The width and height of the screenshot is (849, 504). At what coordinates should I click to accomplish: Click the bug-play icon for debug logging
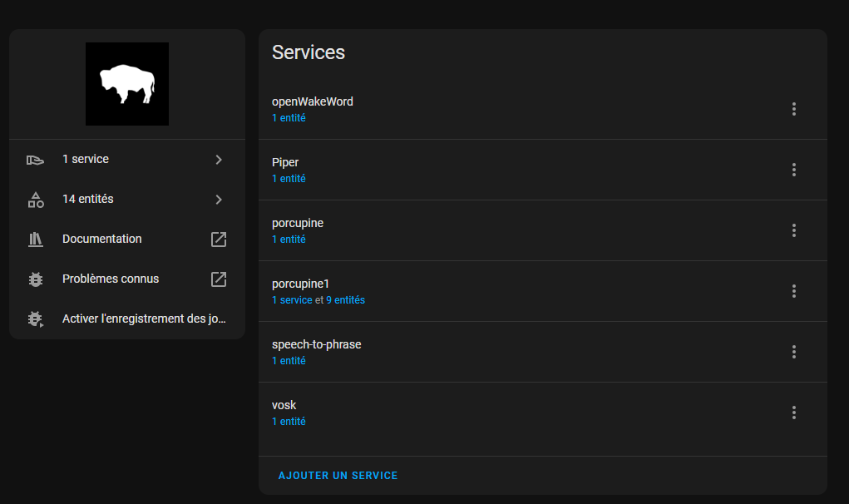36,319
